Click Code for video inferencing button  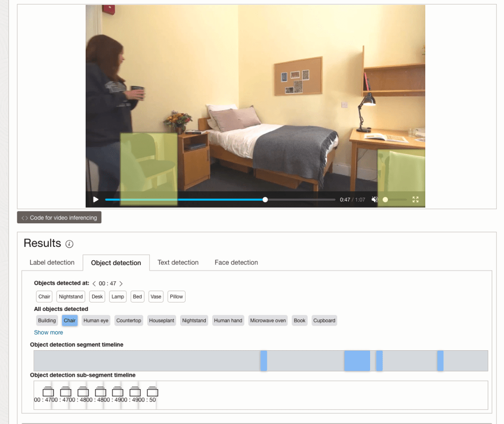pyautogui.click(x=59, y=218)
